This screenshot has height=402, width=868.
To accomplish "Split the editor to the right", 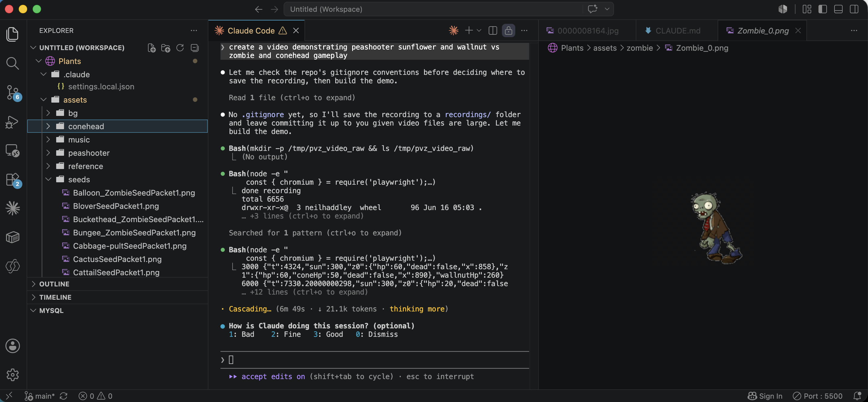I will point(493,31).
